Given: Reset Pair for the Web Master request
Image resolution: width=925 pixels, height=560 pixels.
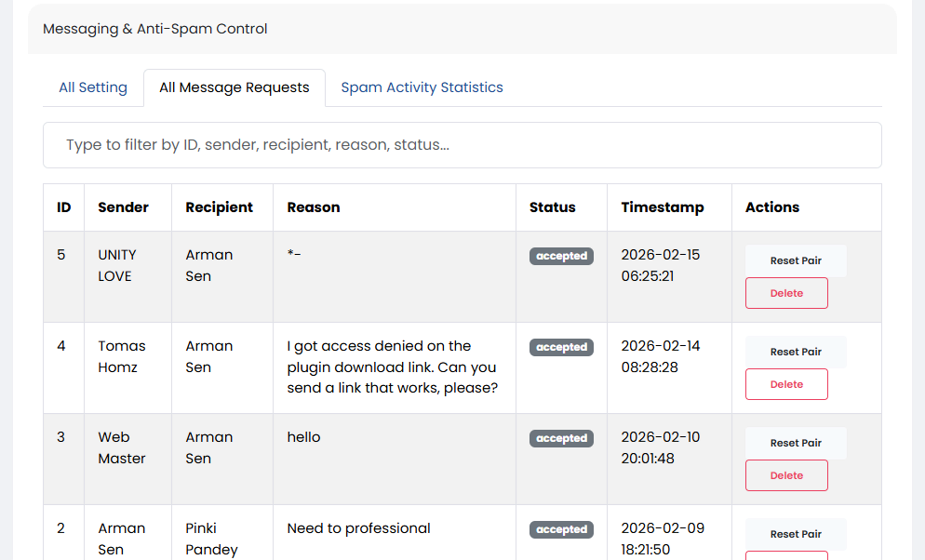Looking at the screenshot, I should (796, 443).
